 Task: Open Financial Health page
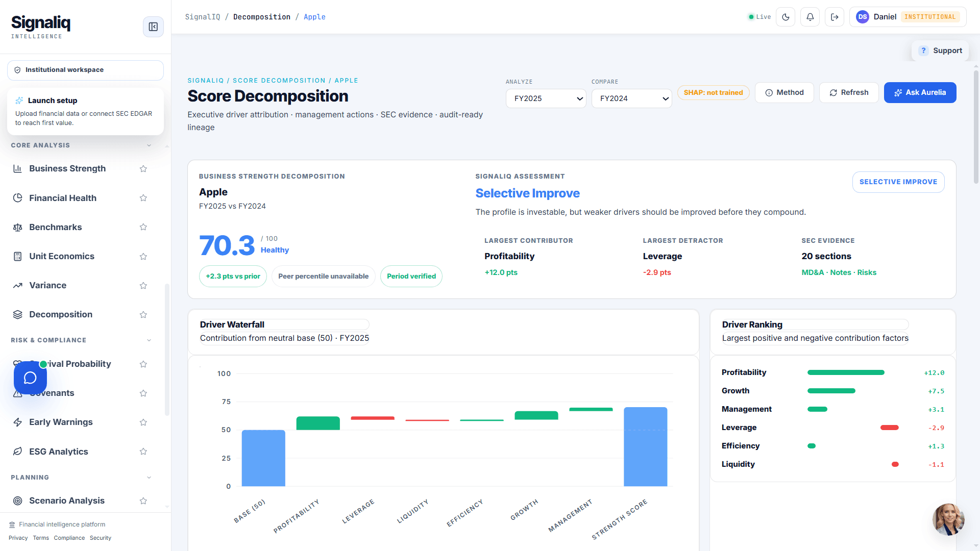click(63, 198)
